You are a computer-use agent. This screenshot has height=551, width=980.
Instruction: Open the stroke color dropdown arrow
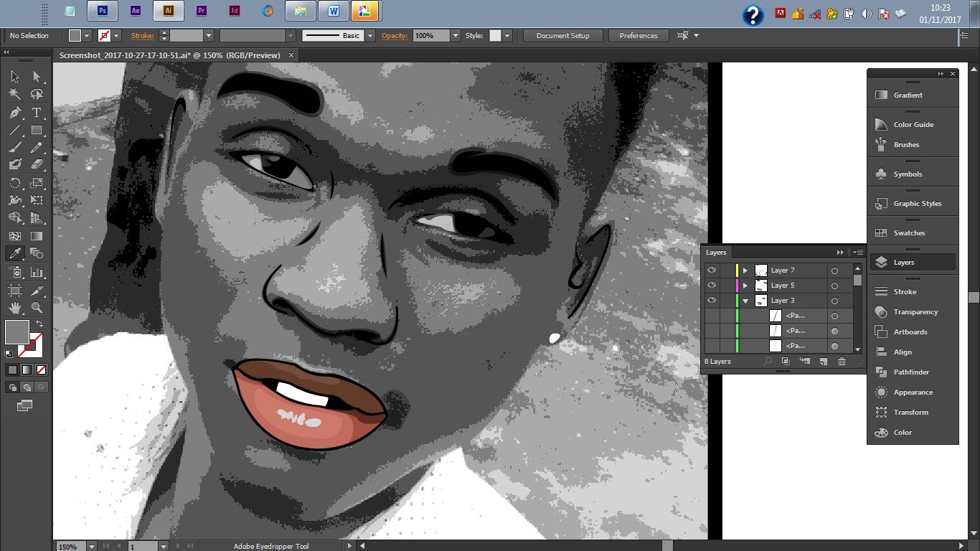(x=116, y=36)
